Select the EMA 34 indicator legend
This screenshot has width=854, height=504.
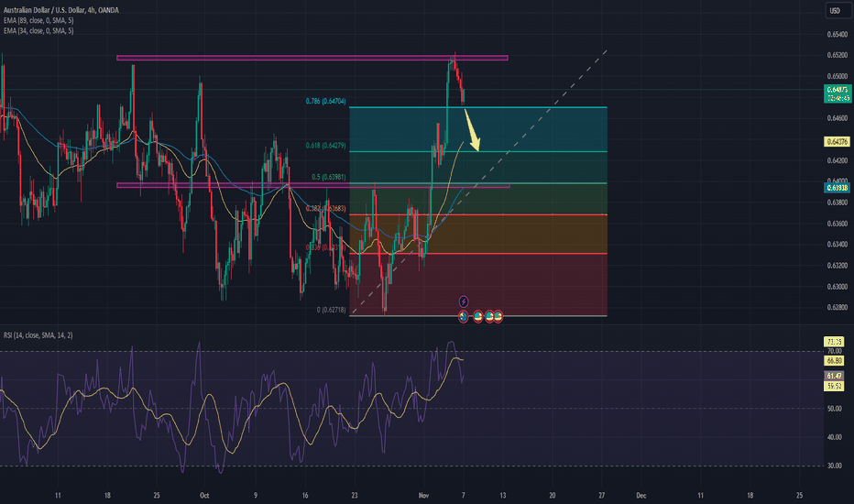38,30
